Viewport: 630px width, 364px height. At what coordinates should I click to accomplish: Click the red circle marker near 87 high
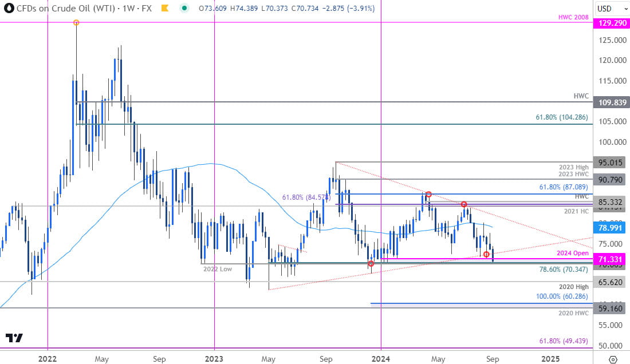click(x=429, y=194)
